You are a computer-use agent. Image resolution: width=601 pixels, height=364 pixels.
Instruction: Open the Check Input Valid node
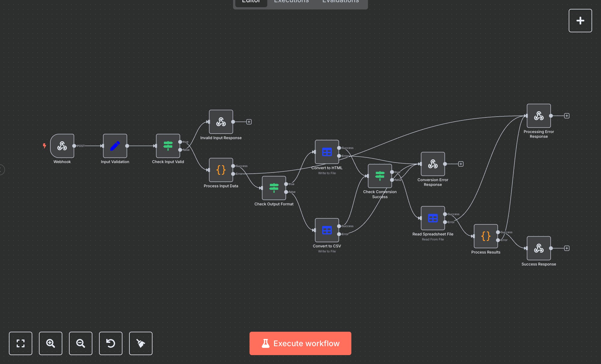168,146
